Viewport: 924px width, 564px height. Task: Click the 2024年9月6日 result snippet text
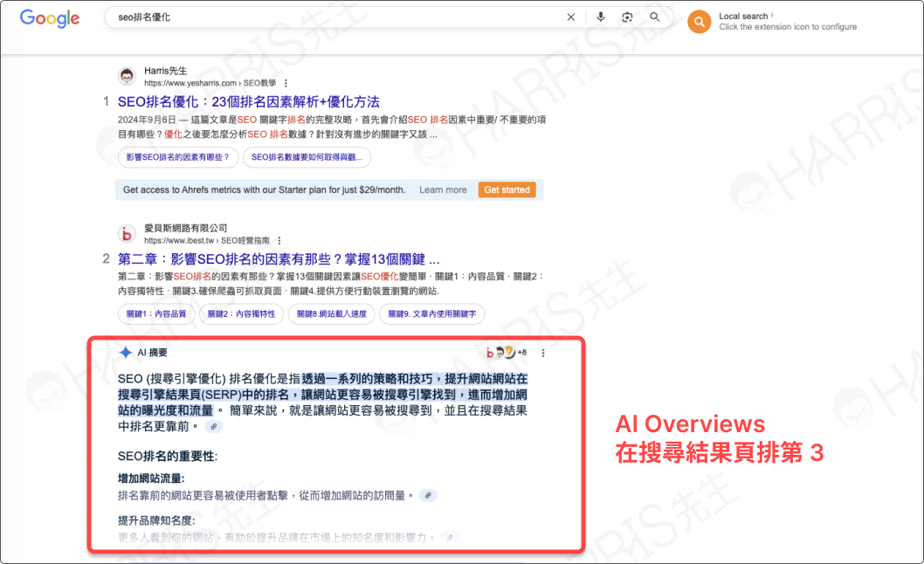tap(332, 127)
